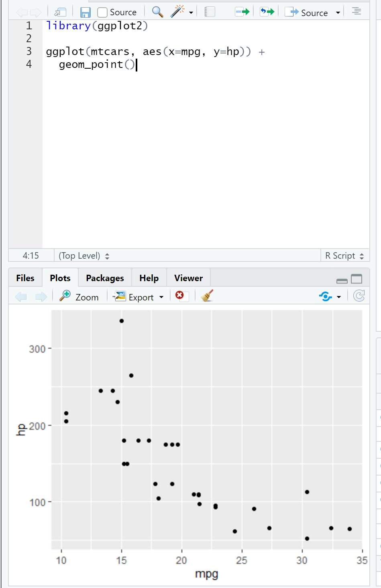This screenshot has height=588, width=381.
Task: Enable Source on Save checkbox
Action: [103, 12]
